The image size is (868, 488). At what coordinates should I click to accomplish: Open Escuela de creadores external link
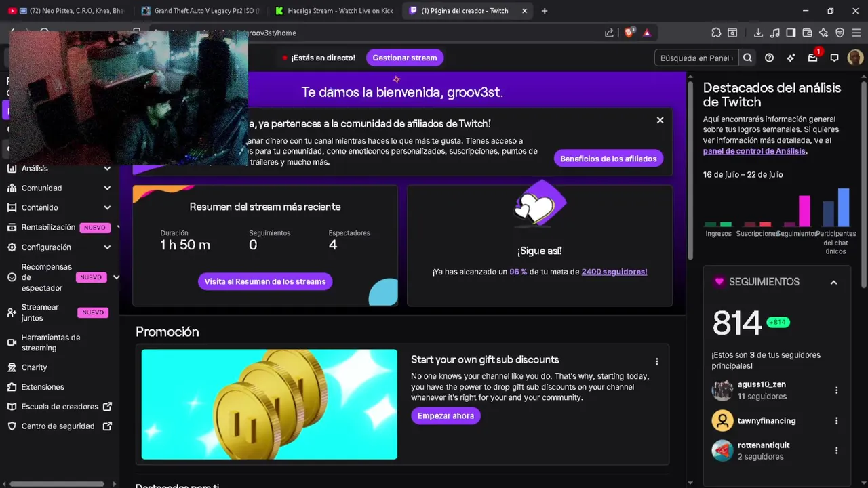pos(60,407)
